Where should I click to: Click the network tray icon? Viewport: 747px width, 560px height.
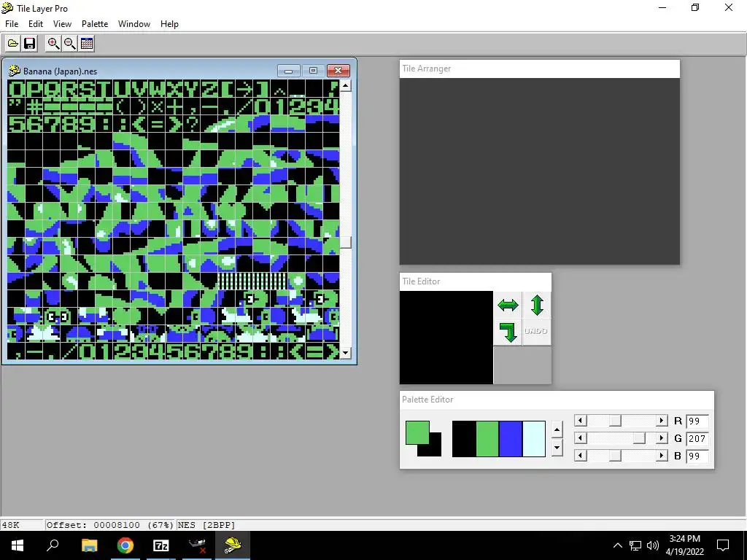(635, 545)
